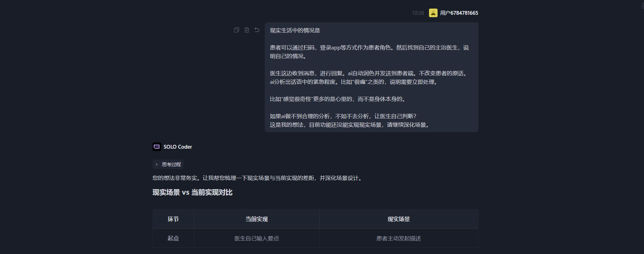
Task: Copy the user message with the copy icon
Action: pos(236,30)
